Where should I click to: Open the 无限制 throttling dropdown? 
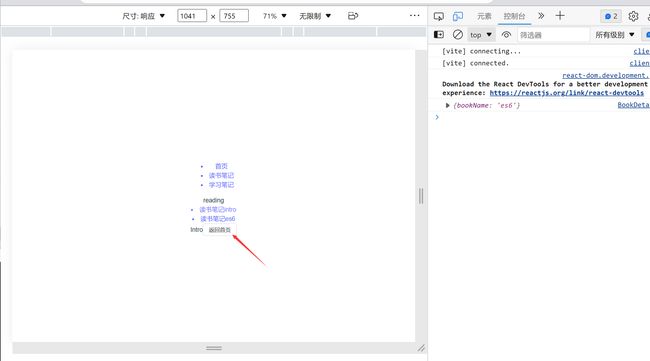coord(315,16)
